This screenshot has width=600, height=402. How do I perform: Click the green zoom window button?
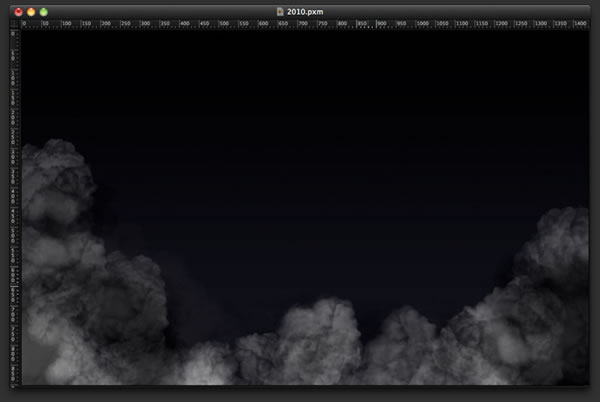(44, 12)
